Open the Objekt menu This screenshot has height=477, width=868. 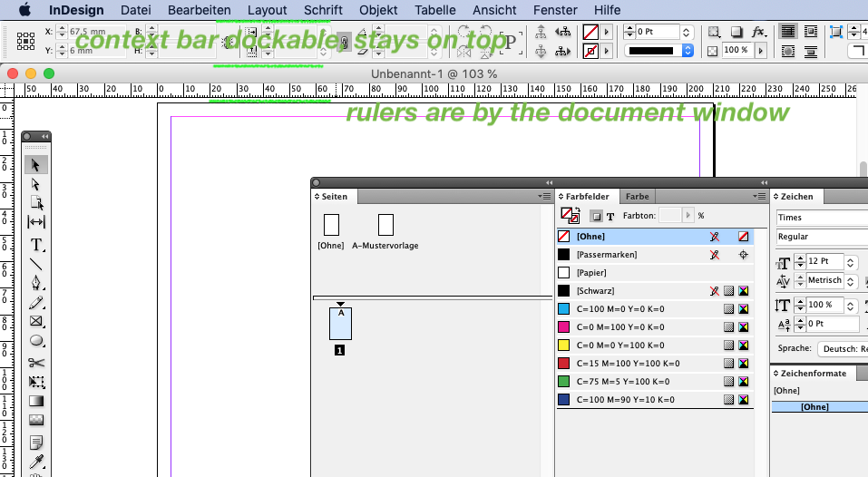(378, 10)
